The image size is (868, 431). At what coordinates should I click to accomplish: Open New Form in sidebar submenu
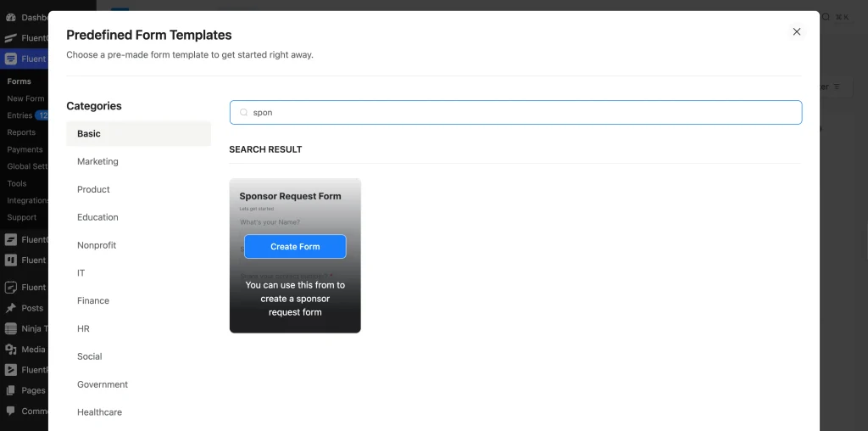coord(25,98)
